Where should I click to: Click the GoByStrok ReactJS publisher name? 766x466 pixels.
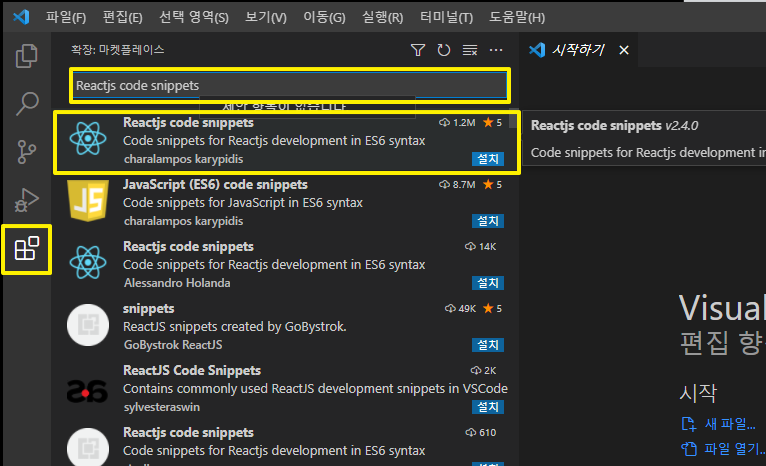pos(173,345)
